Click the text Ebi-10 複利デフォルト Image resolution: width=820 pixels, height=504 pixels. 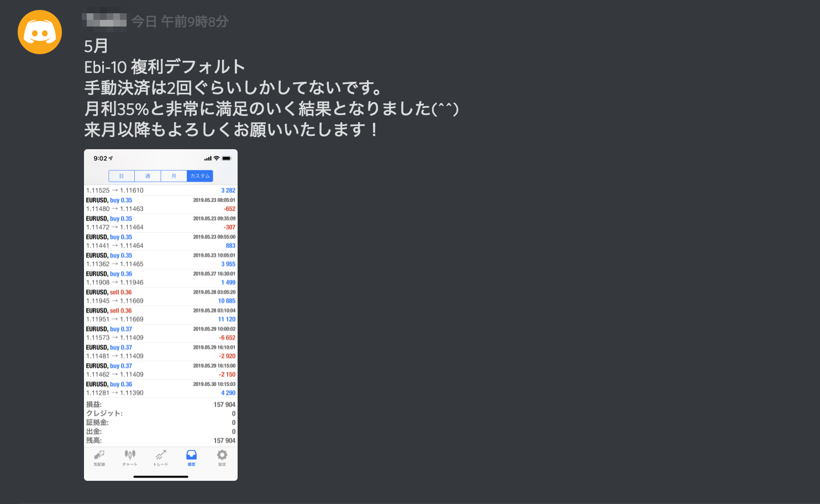pos(165,67)
